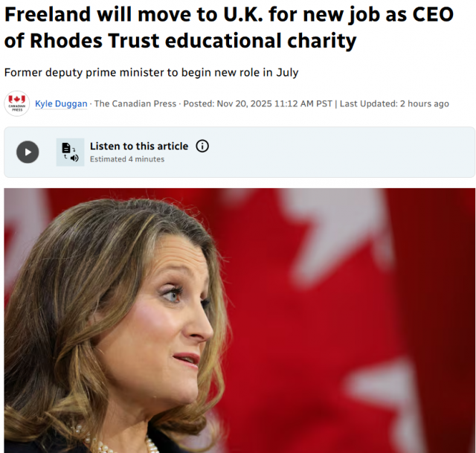Click the document-with-speaker audio icon
The width and height of the screenshot is (476, 453).
(70, 152)
